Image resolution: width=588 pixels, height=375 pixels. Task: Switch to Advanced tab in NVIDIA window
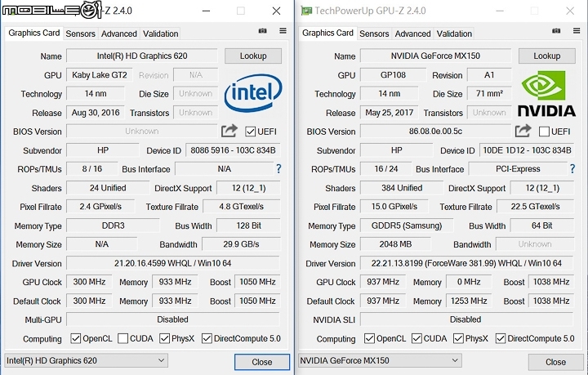(x=412, y=33)
